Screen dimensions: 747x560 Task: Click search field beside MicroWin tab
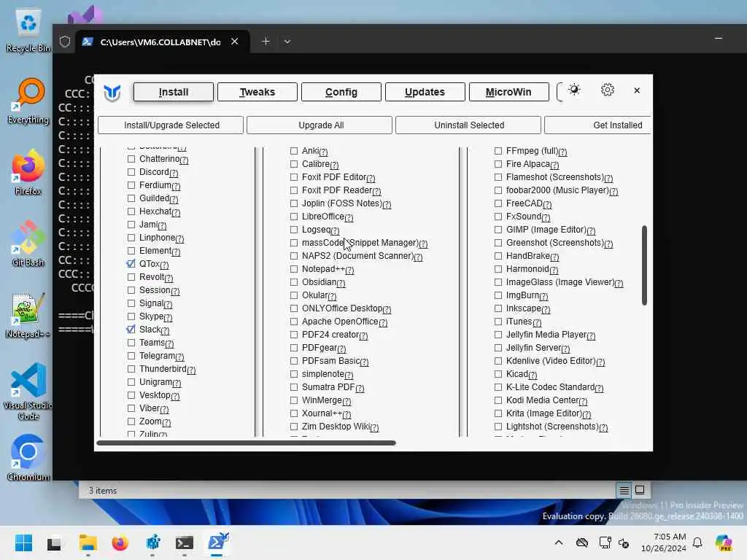coord(560,92)
